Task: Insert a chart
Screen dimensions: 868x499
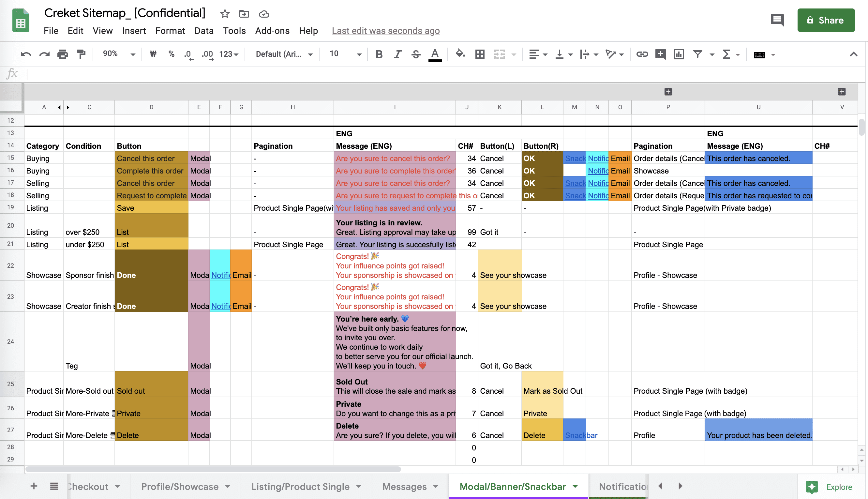Action: tap(679, 54)
